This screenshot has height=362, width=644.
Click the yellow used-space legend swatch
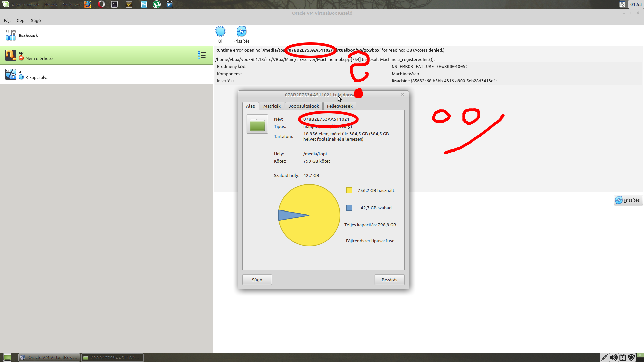click(349, 190)
